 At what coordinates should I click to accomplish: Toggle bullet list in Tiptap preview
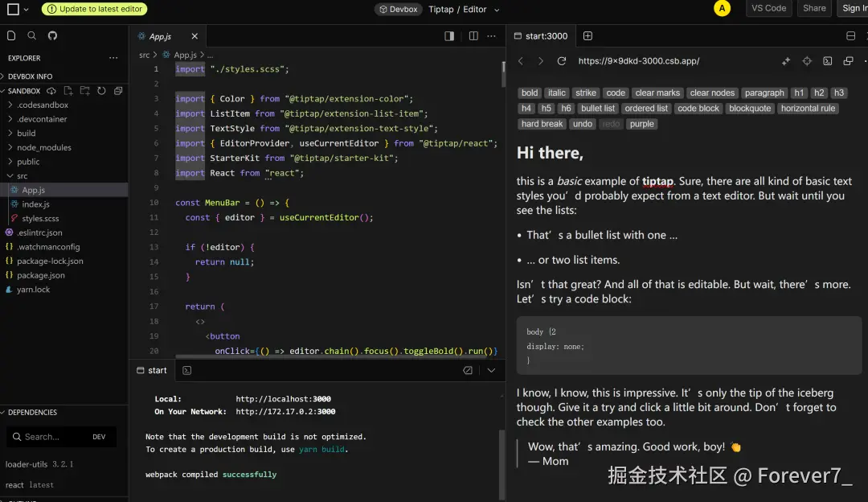[598, 109]
